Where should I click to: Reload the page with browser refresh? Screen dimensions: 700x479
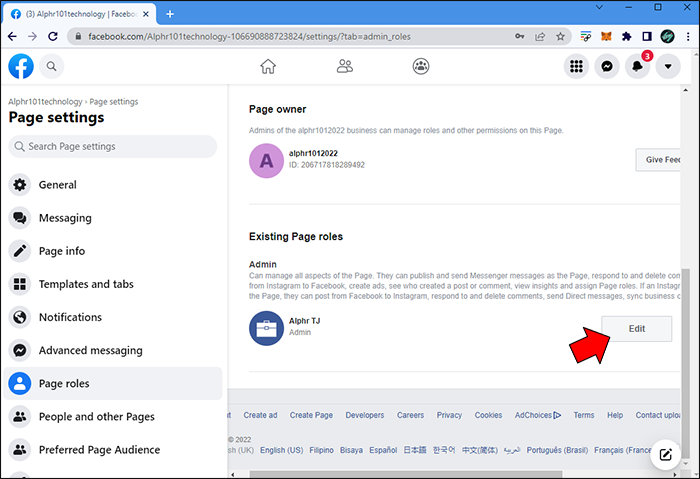pos(53,37)
